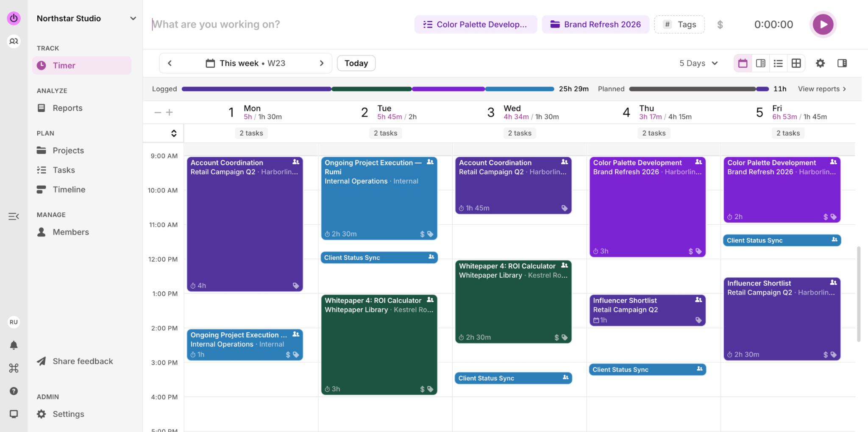
Task: Expand the 5 Days view dropdown
Action: point(698,63)
